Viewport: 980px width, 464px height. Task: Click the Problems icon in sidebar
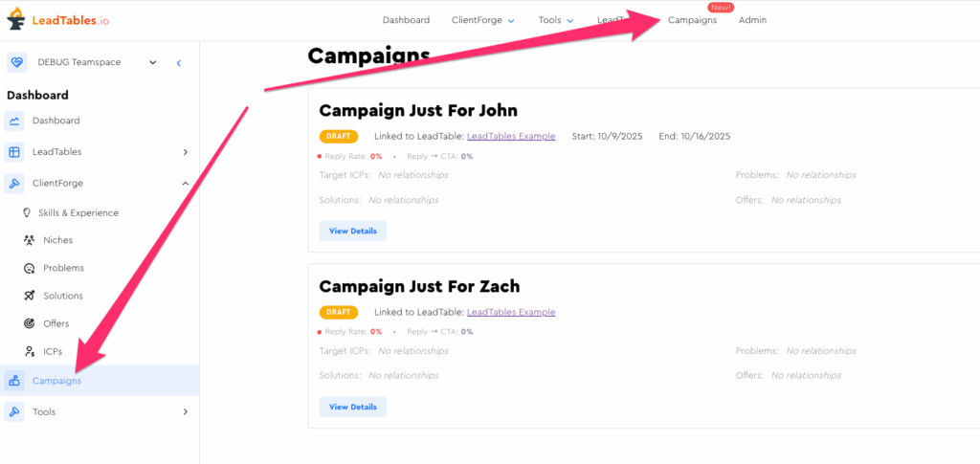29,268
